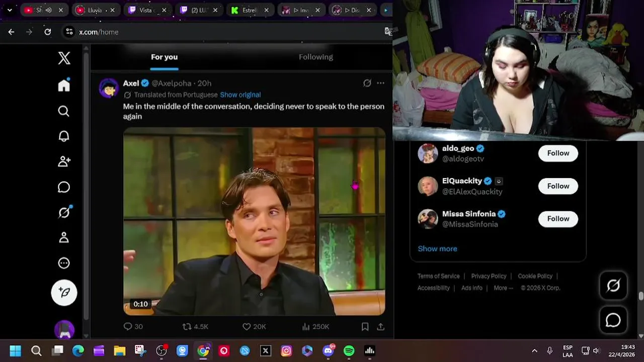The height and width of the screenshot is (362, 644).
Task: Click aldo_geo profile picture
Action: [x=428, y=153]
